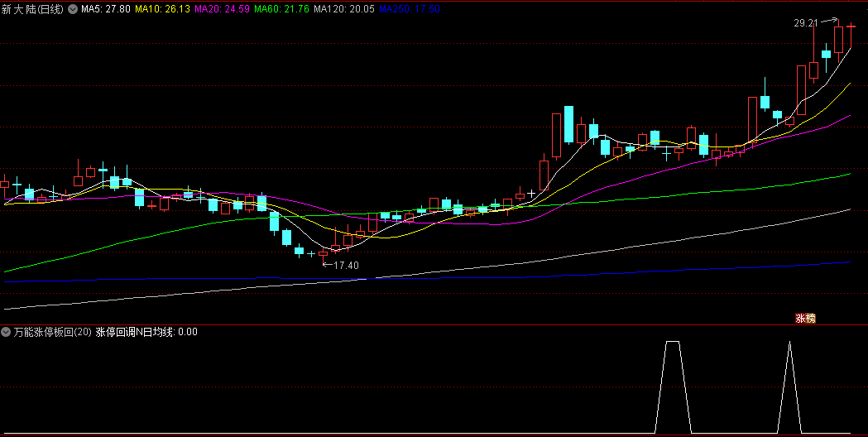Select the MA250: 17.50 label
Screen dimensions: 868x437
coord(409,9)
